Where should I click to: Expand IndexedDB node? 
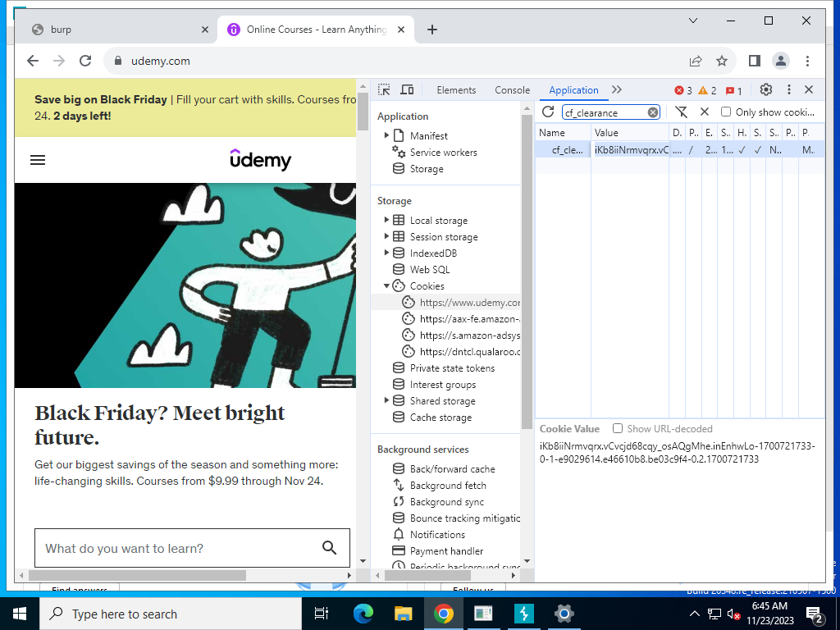(x=386, y=253)
